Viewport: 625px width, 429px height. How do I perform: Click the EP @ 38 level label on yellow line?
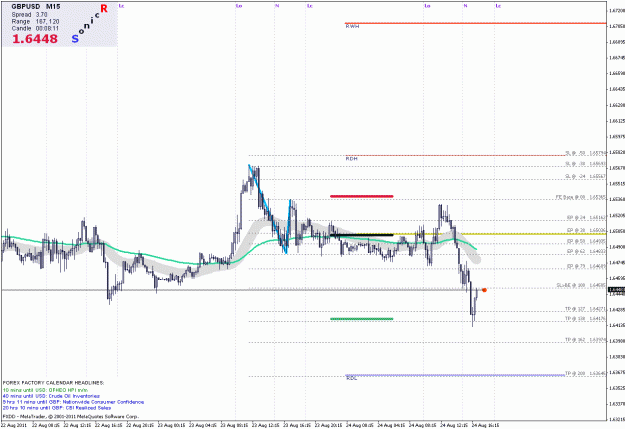click(586, 230)
